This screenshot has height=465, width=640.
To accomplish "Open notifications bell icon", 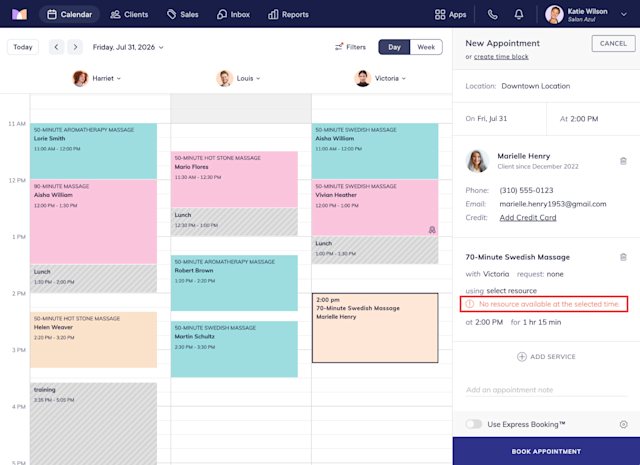I will pos(519,15).
